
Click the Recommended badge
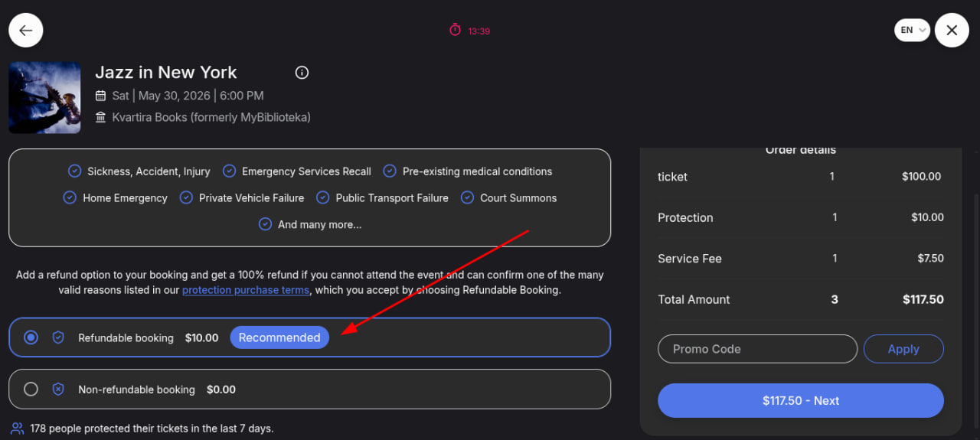279,337
